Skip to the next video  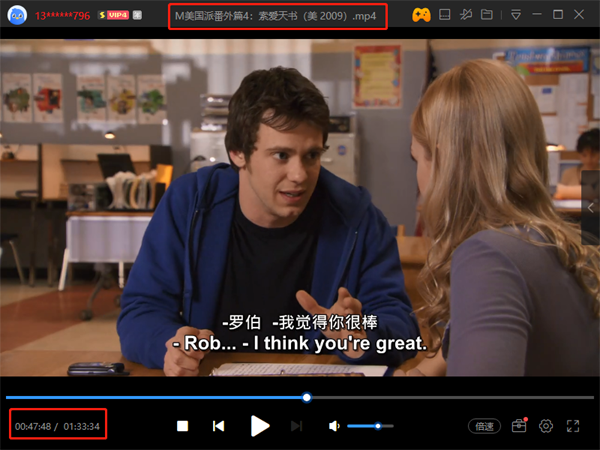pos(296,426)
